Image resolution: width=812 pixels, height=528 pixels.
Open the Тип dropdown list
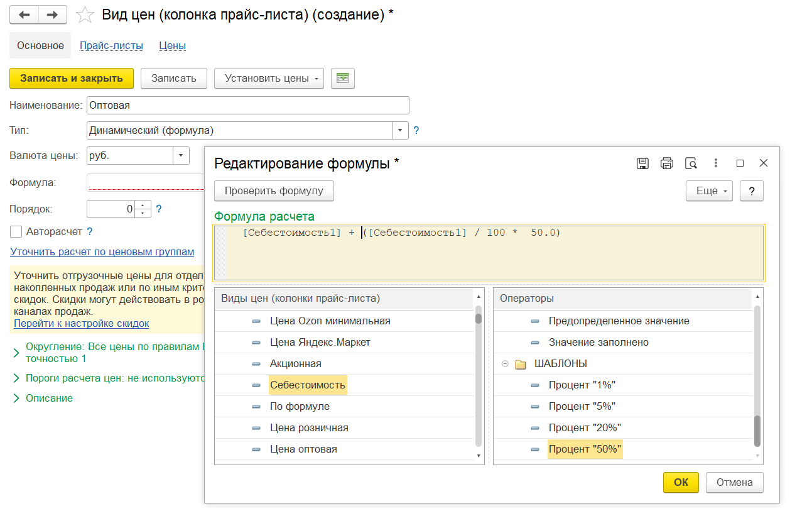tap(400, 131)
